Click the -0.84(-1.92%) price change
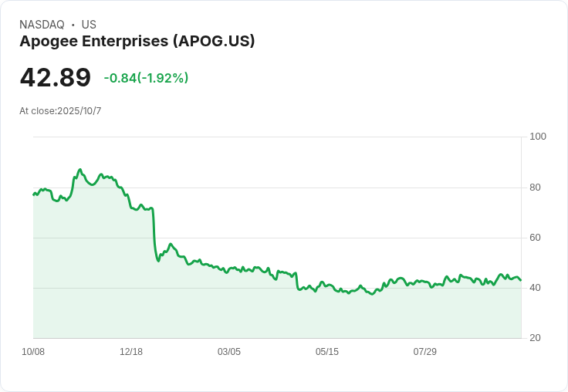 (x=146, y=78)
